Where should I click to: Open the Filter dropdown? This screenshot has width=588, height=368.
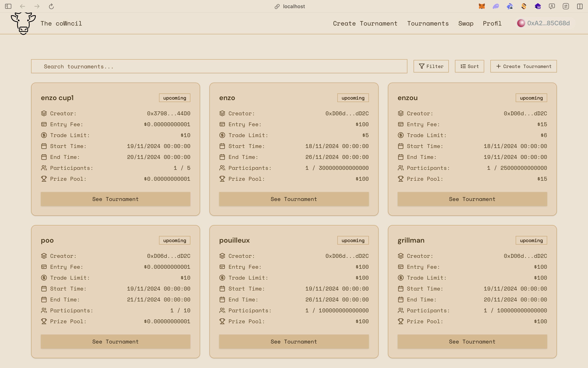tap(431, 66)
